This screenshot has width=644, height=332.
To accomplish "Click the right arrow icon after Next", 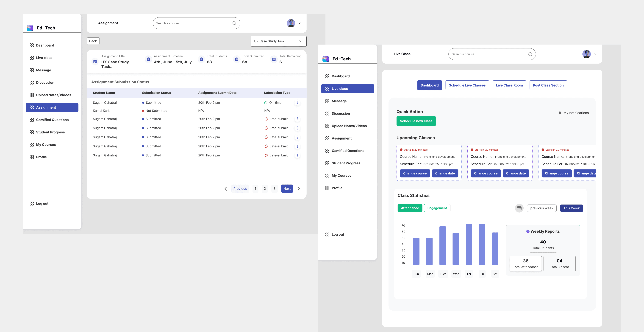I will click(299, 189).
